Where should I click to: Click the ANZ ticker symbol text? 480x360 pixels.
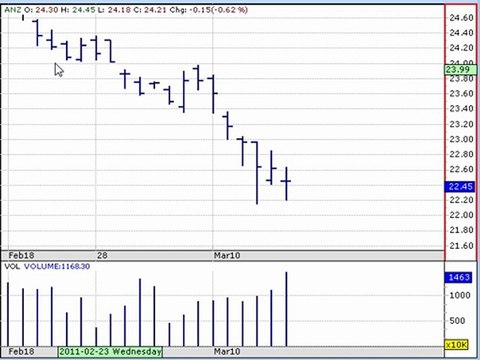tap(13, 10)
